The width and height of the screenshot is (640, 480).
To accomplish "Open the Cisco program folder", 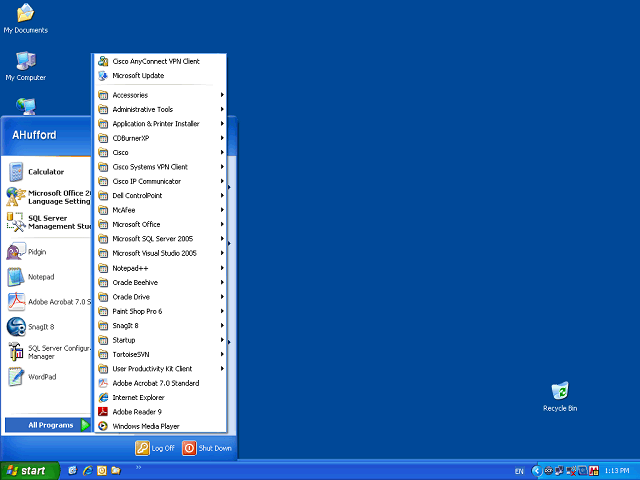I will (160, 152).
